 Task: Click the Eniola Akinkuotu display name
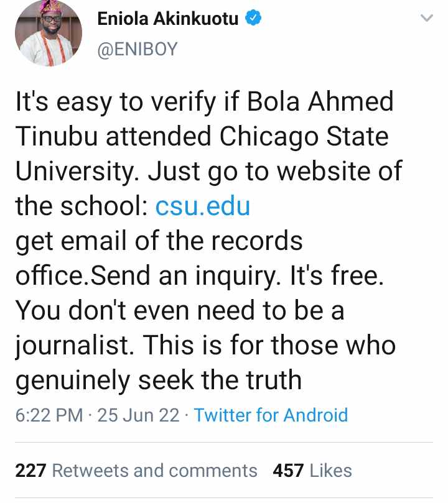tap(167, 19)
